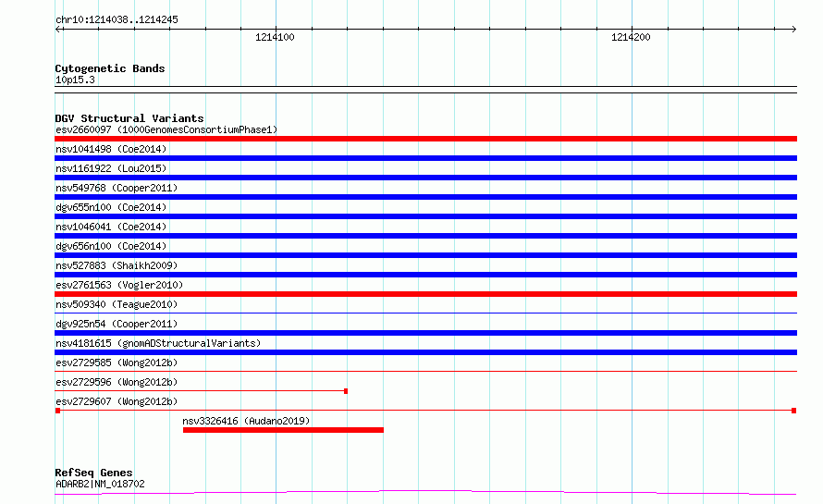
Task: Open dgv656n100 (Coe2014) variant label
Action: [111, 246]
